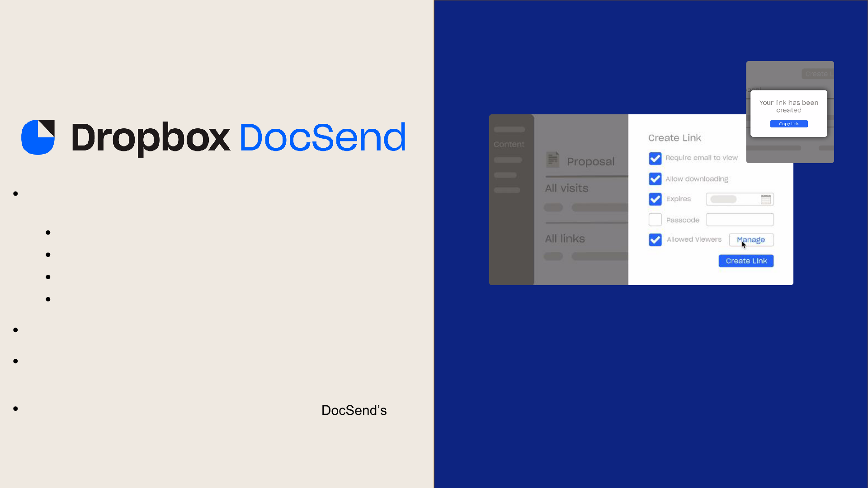The image size is (868, 488).
Task: Expand the All links section
Action: (x=565, y=238)
